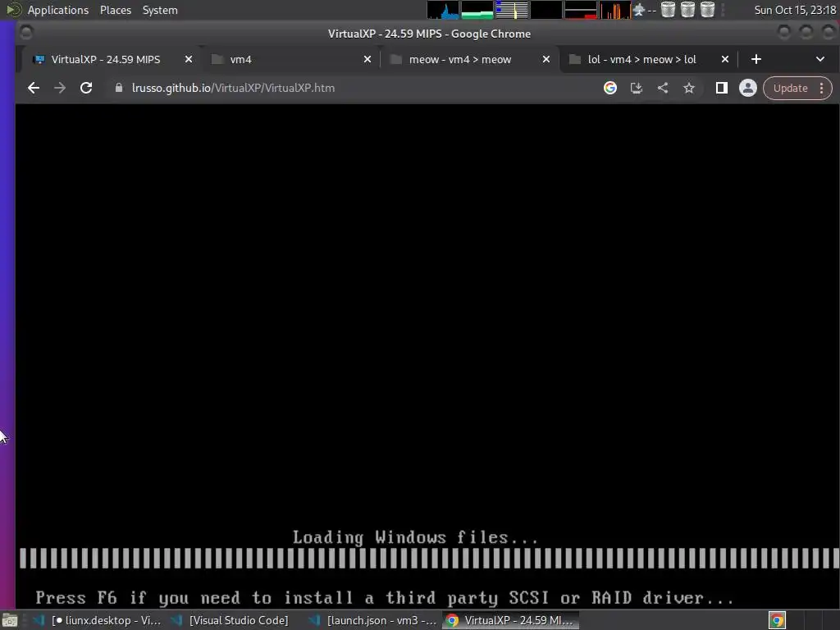Viewport: 840px width, 630px height.
Task: Share this page via the share icon
Action: coord(663,88)
